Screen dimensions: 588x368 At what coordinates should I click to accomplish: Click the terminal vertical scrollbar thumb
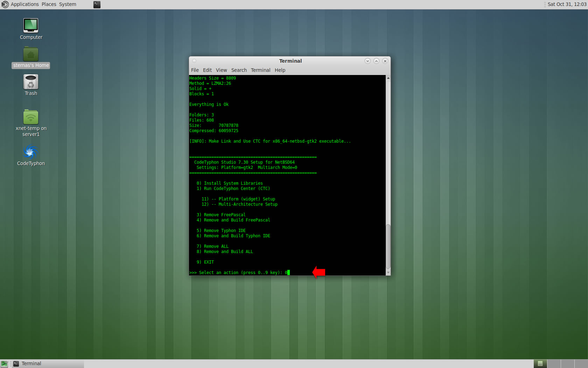tap(388, 247)
